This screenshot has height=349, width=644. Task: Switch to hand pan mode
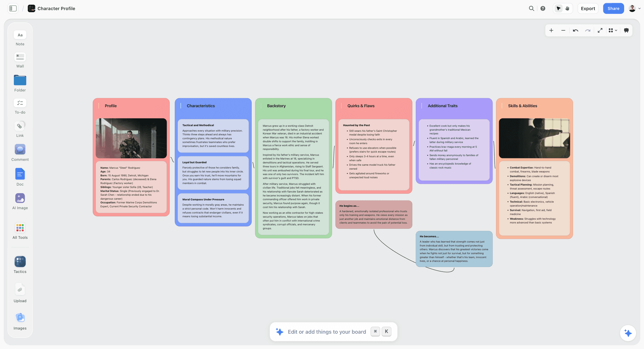pyautogui.click(x=567, y=8)
